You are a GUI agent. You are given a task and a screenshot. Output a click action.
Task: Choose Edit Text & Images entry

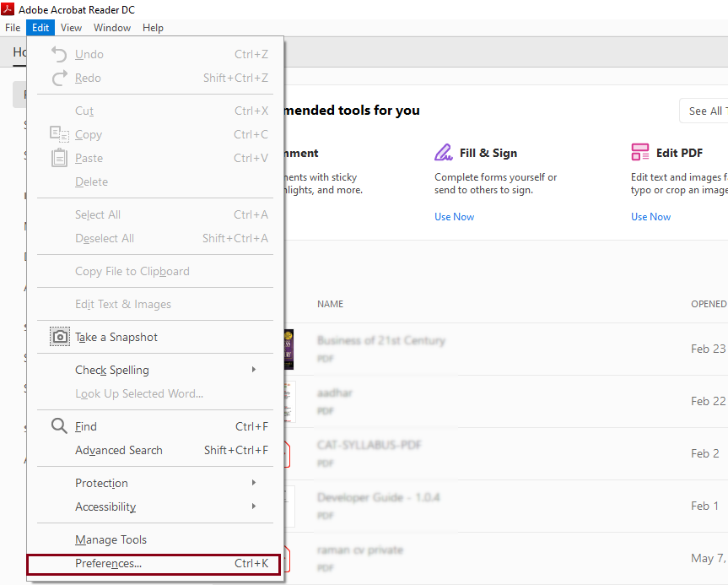155,304
